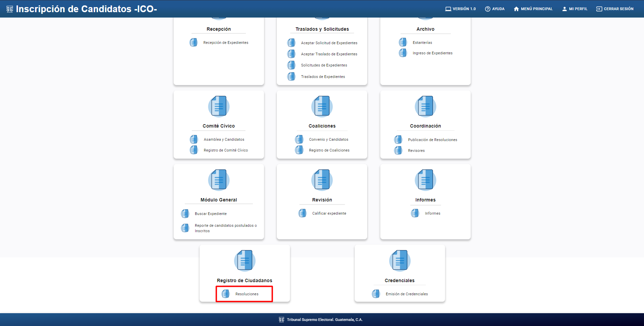The height and width of the screenshot is (326, 644).
Task: Open the Revisores link
Action: tap(416, 151)
